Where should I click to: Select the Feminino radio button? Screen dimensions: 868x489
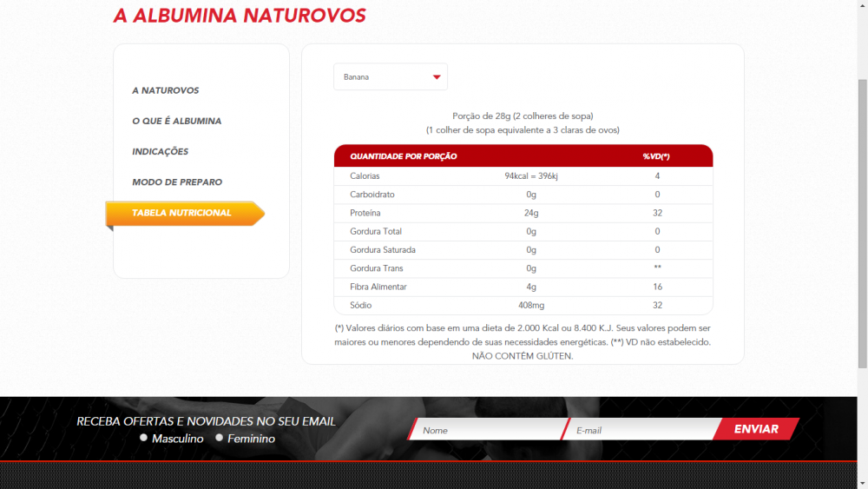click(220, 438)
